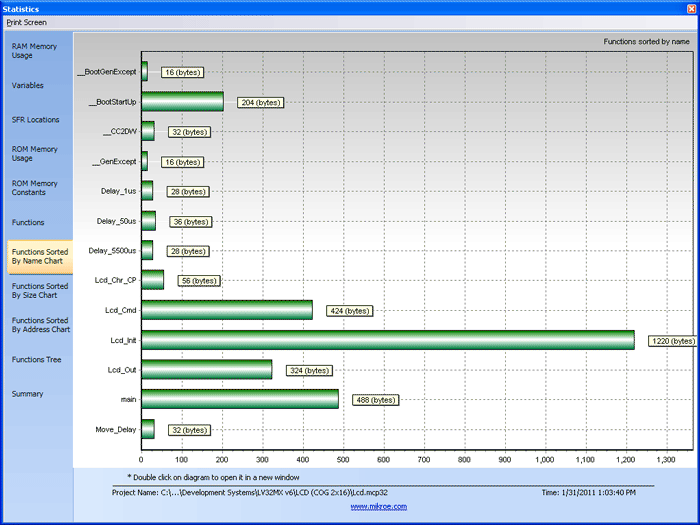
Task: Open the Summary tab
Action: pyautogui.click(x=27, y=394)
